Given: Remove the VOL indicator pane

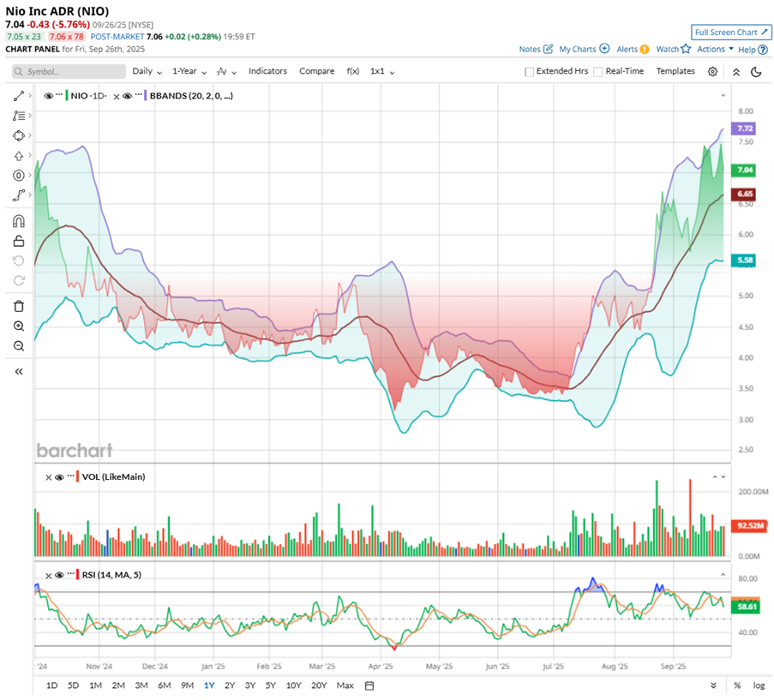Looking at the screenshot, I should pos(48,477).
